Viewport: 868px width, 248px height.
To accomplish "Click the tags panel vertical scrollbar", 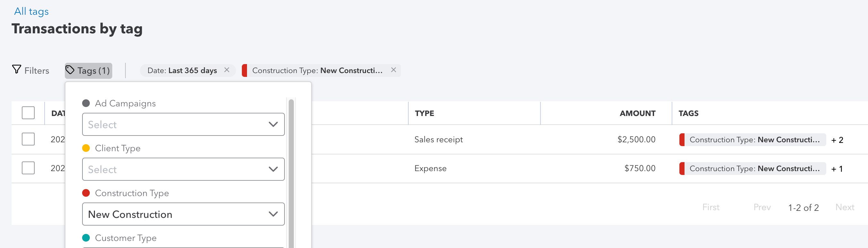I will point(291,173).
